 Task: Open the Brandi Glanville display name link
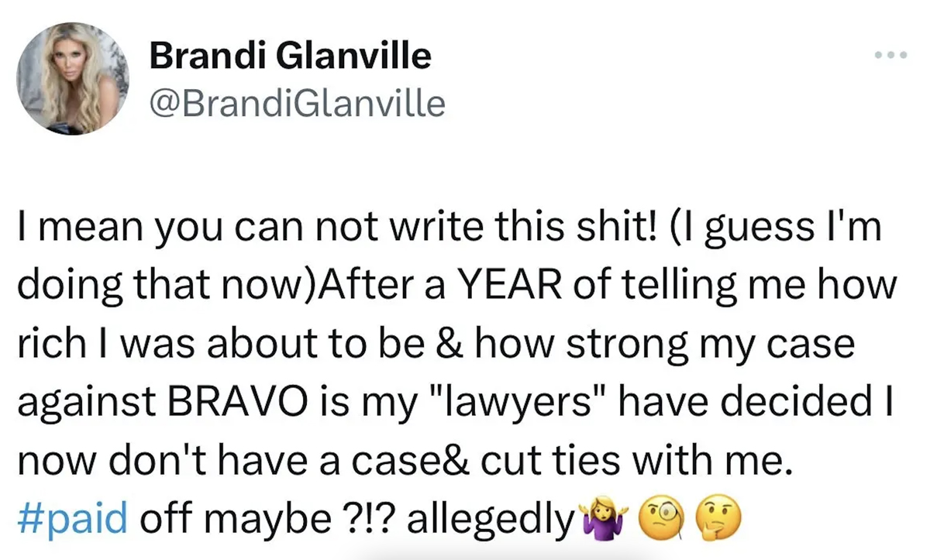click(x=289, y=56)
